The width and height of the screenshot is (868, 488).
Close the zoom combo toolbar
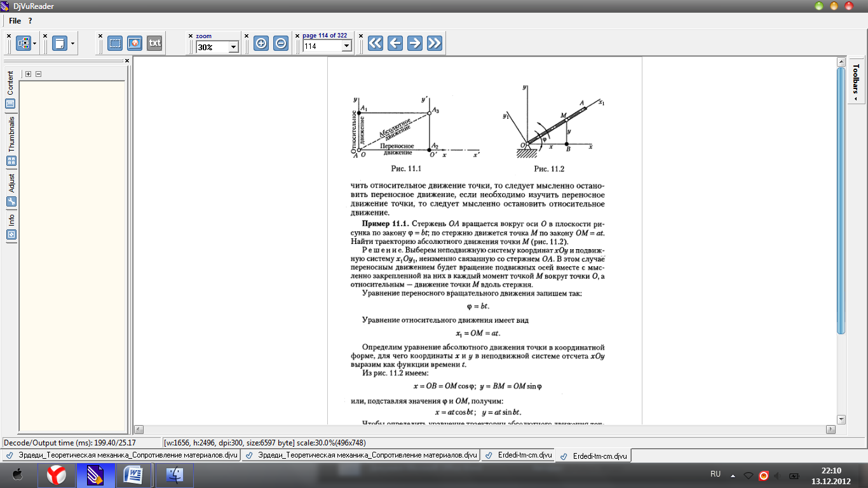point(189,36)
